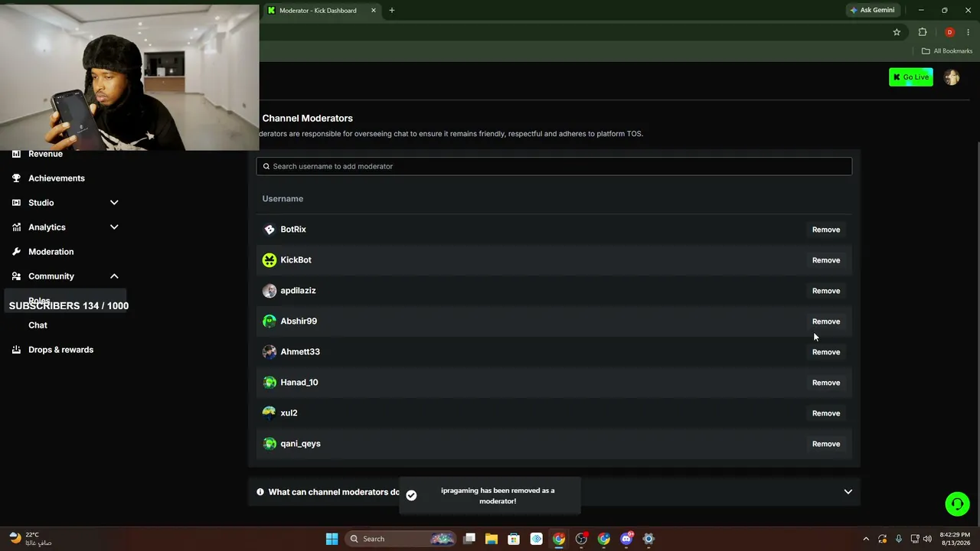The width and height of the screenshot is (980, 551).
Task: Click the microphone icon in system tray
Action: [x=898, y=539]
